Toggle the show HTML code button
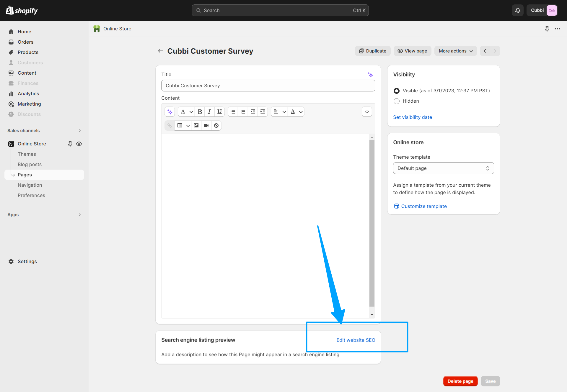Screen dimensions: 567x392 coord(367,112)
